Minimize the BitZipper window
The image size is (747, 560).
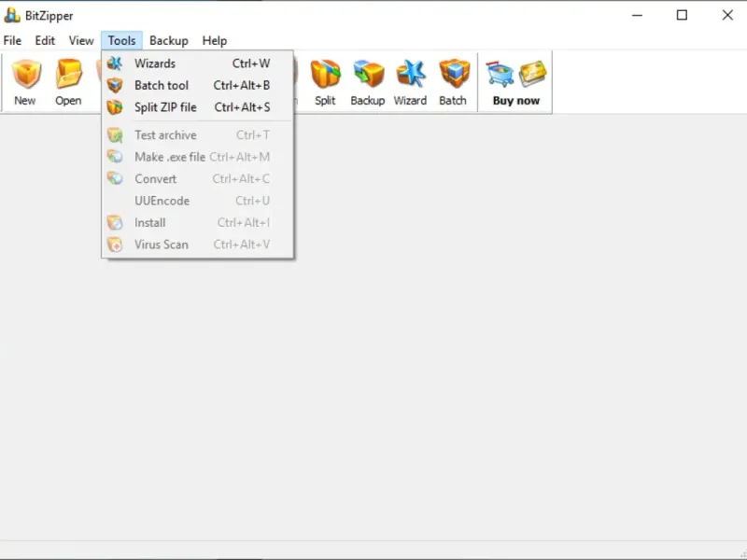(x=637, y=15)
